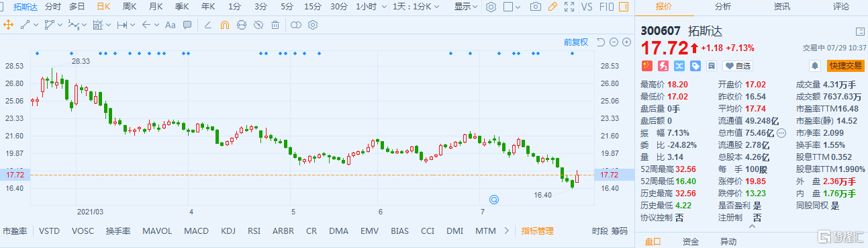Open the price alert bell
The width and height of the screenshot is (868, 248).
pyautogui.click(x=815, y=66)
